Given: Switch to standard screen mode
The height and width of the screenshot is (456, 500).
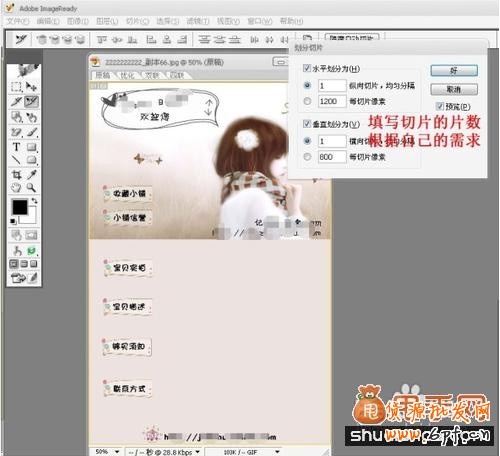Looking at the screenshot, I should coord(14,264).
